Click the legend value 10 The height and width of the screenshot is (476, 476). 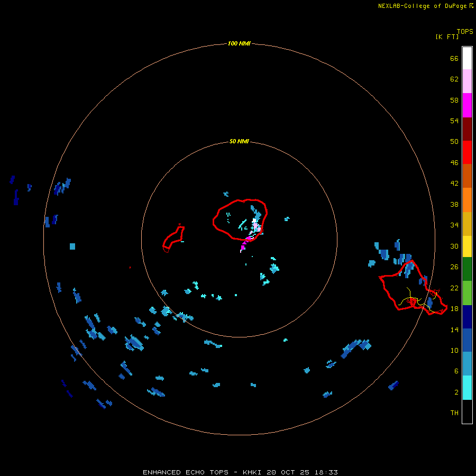click(x=454, y=350)
